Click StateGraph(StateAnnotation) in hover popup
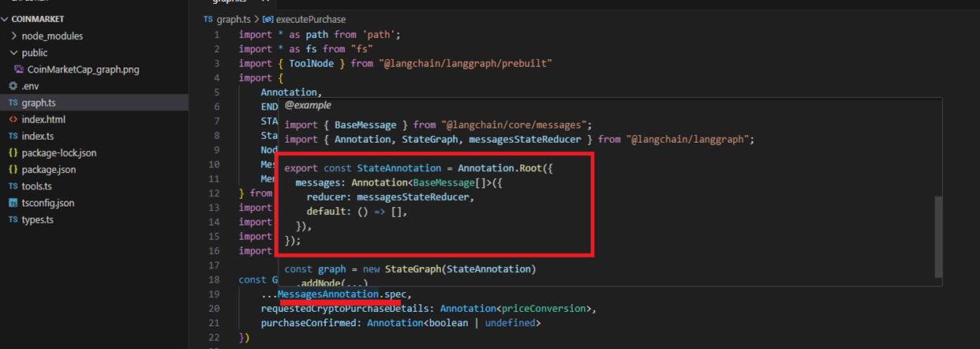 (x=460, y=269)
